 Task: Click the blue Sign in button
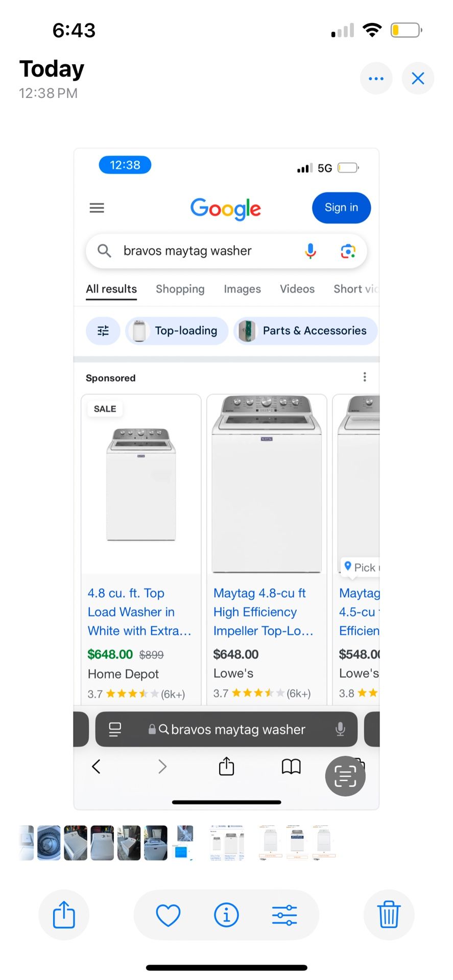341,208
